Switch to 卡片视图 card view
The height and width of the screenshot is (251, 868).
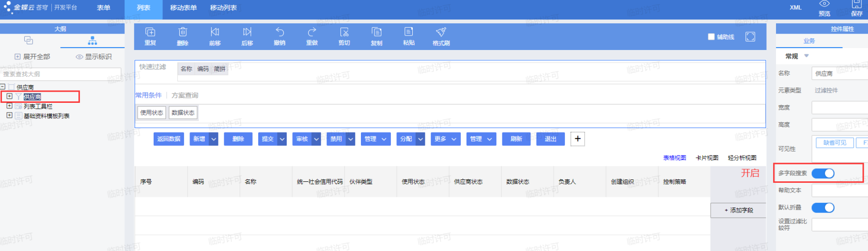click(x=706, y=158)
